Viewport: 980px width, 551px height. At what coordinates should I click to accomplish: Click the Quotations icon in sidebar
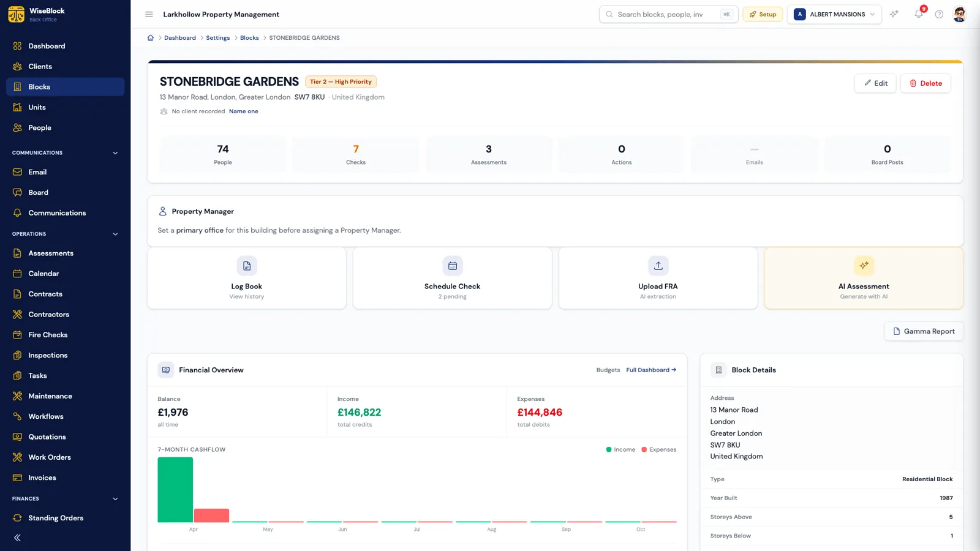pyautogui.click(x=17, y=437)
